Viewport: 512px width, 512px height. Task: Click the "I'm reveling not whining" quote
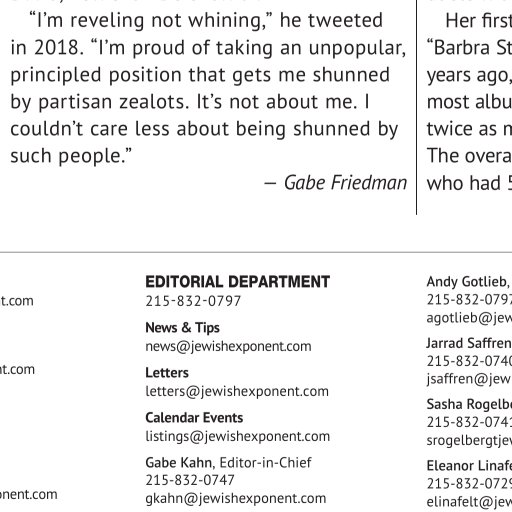151,20
